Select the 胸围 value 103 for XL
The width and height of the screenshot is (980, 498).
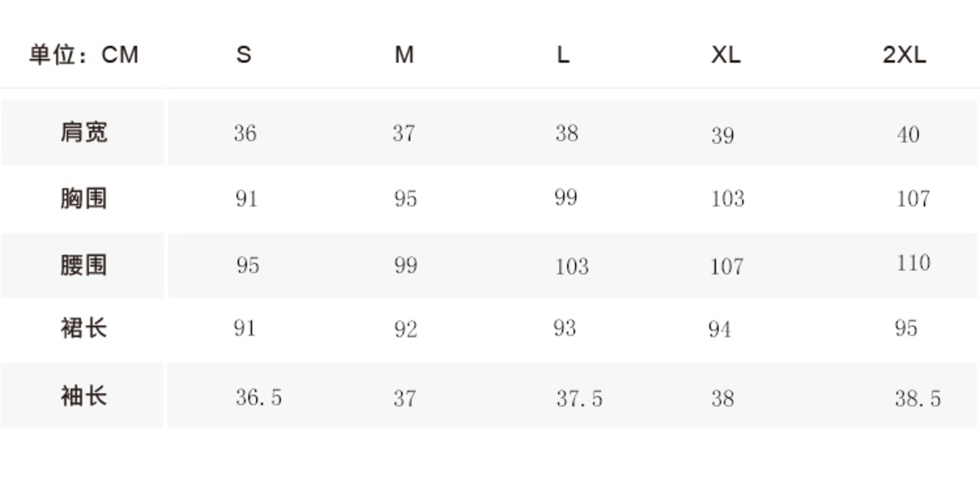pyautogui.click(x=727, y=199)
